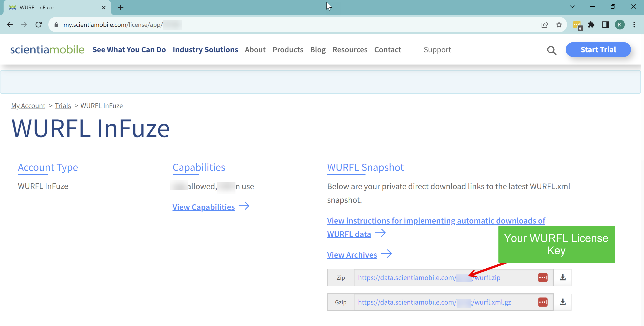Open the Resources menu

[350, 50]
